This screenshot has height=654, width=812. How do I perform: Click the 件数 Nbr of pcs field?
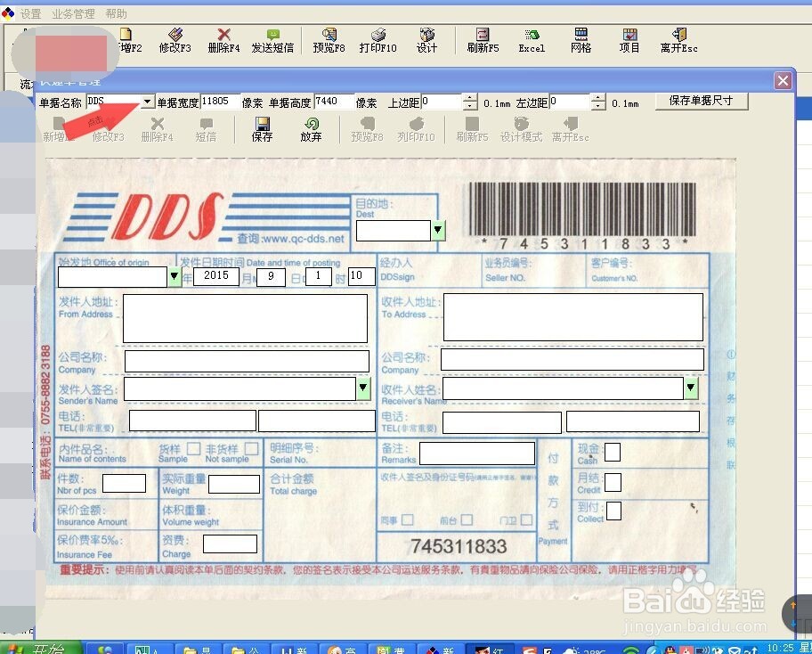tap(124, 484)
